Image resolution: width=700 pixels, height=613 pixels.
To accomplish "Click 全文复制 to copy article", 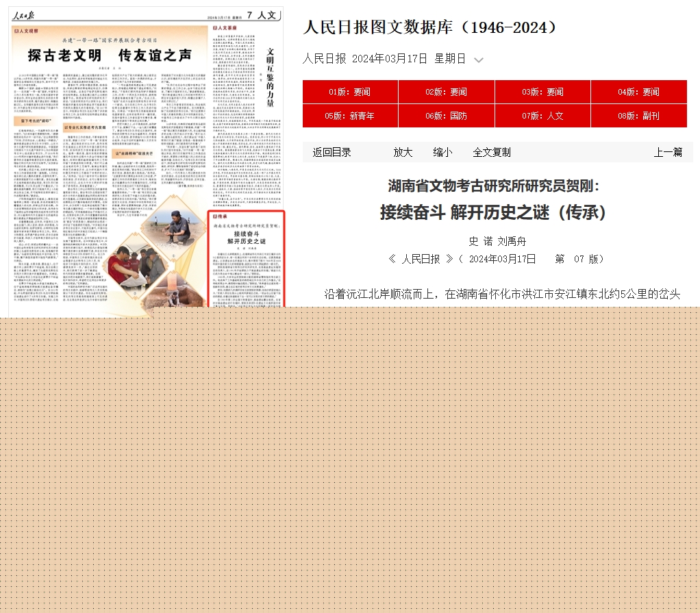I will click(492, 152).
